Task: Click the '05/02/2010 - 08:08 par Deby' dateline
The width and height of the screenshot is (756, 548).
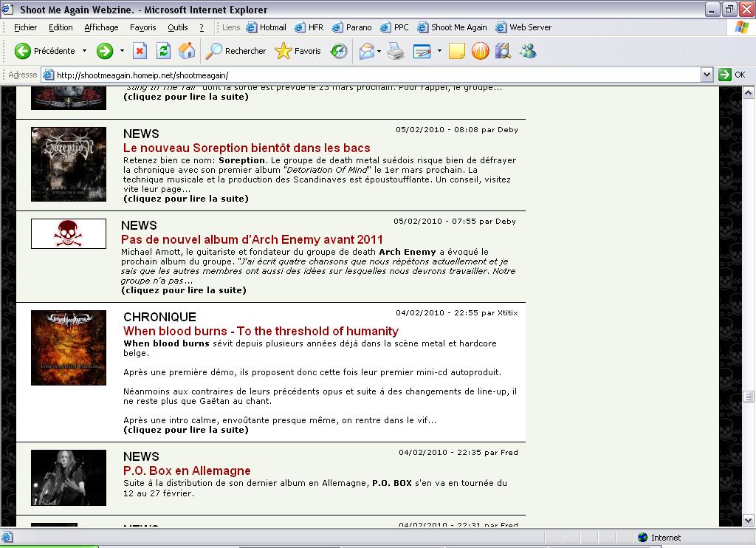Action: coord(457,130)
